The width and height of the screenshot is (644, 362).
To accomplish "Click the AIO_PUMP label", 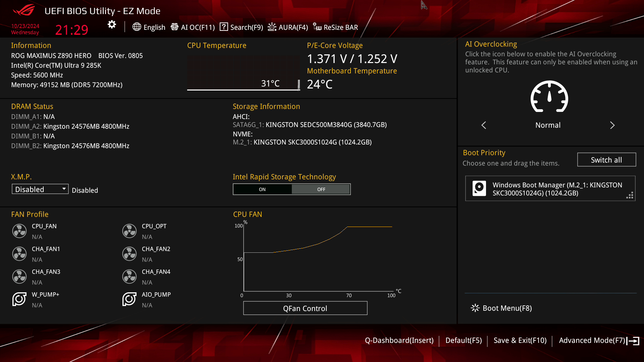I will click(156, 295).
